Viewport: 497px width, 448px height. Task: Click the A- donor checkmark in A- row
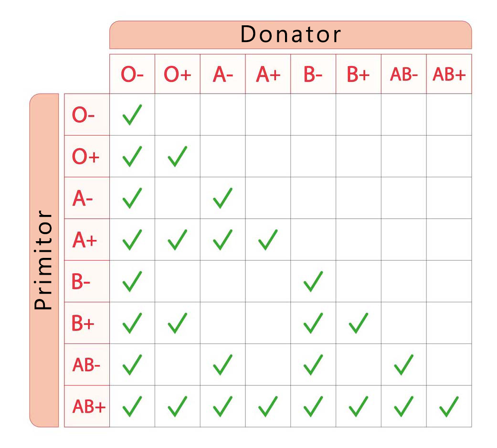[x=222, y=198]
